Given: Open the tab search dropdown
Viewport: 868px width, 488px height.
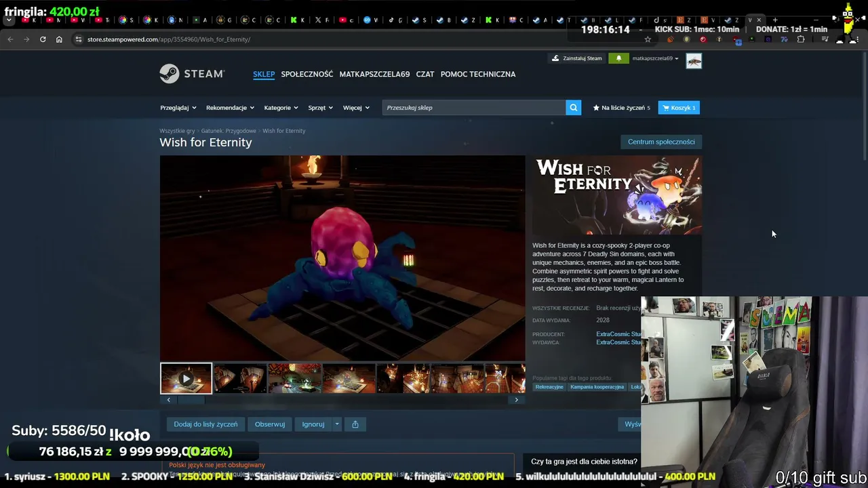Looking at the screenshot, I should [9, 20].
